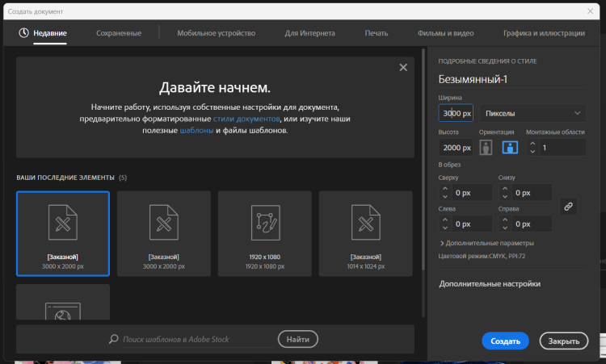Select landscape orientation icon

pyautogui.click(x=510, y=148)
